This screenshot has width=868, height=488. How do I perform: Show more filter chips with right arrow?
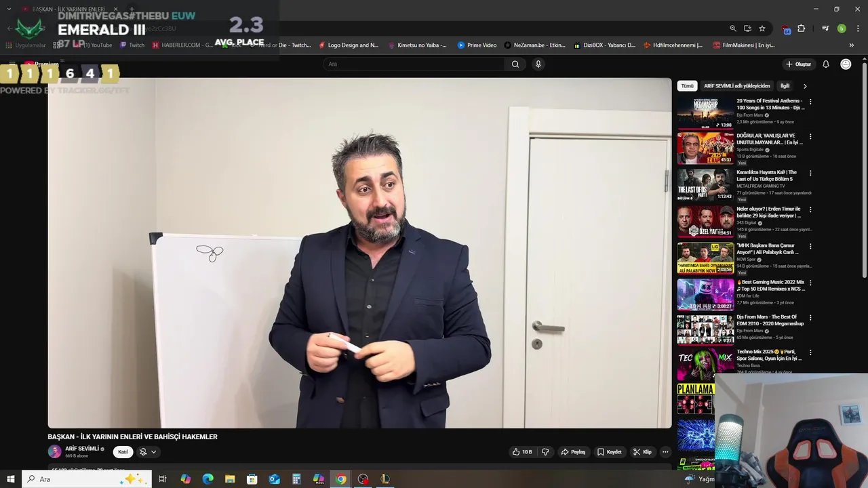(x=805, y=86)
